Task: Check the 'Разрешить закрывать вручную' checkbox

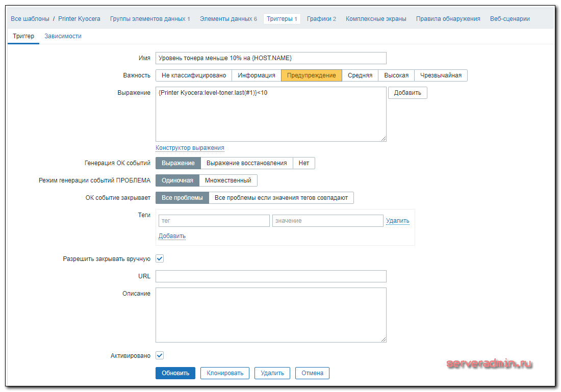Action: (x=160, y=258)
